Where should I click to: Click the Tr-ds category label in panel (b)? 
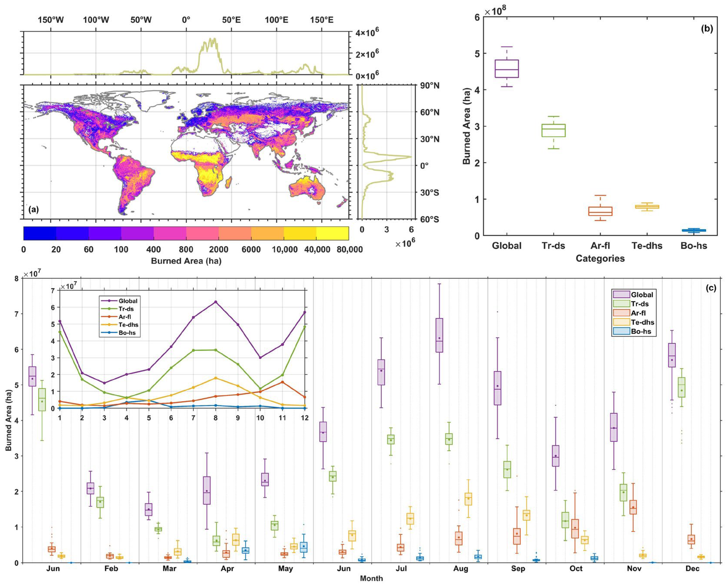point(553,246)
